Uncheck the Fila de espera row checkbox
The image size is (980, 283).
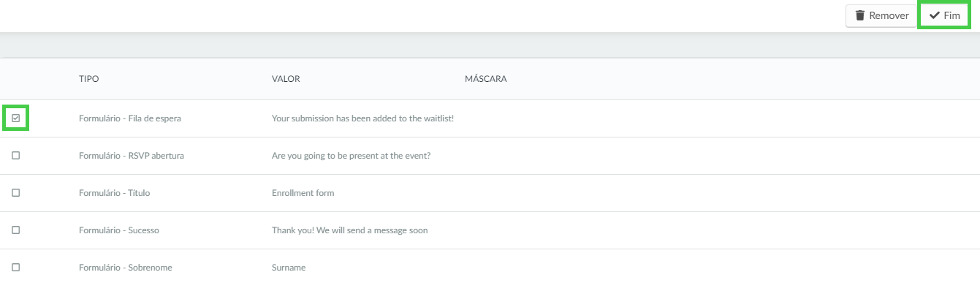pyautogui.click(x=16, y=118)
